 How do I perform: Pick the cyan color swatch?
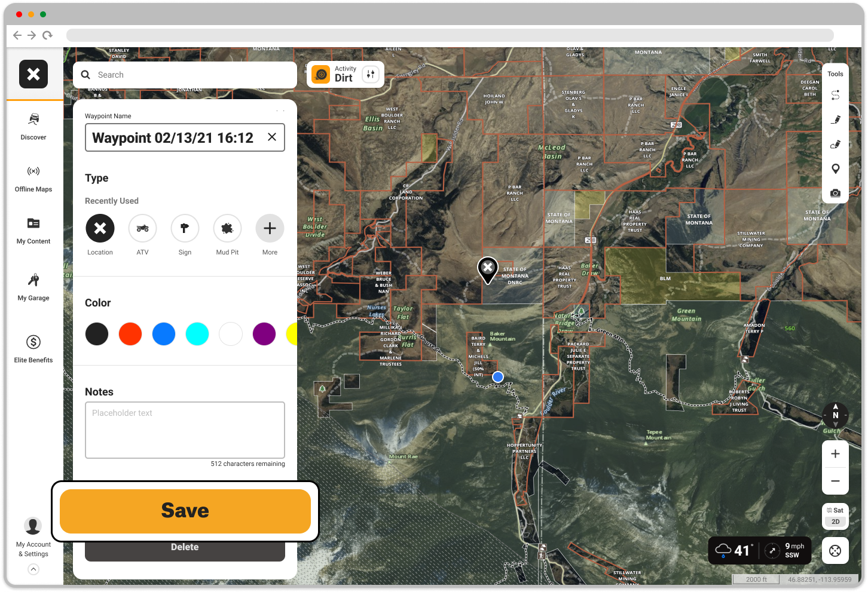click(x=197, y=334)
